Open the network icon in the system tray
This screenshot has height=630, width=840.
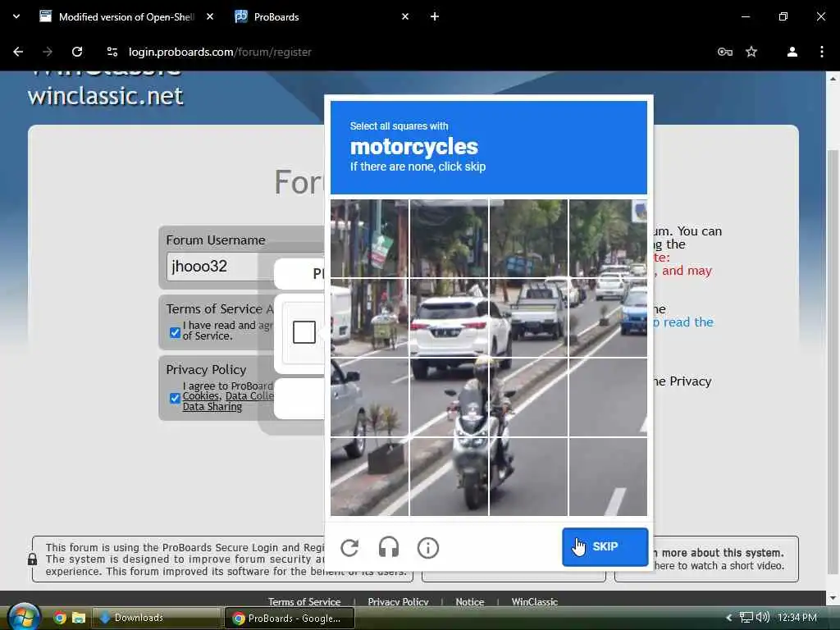(746, 618)
